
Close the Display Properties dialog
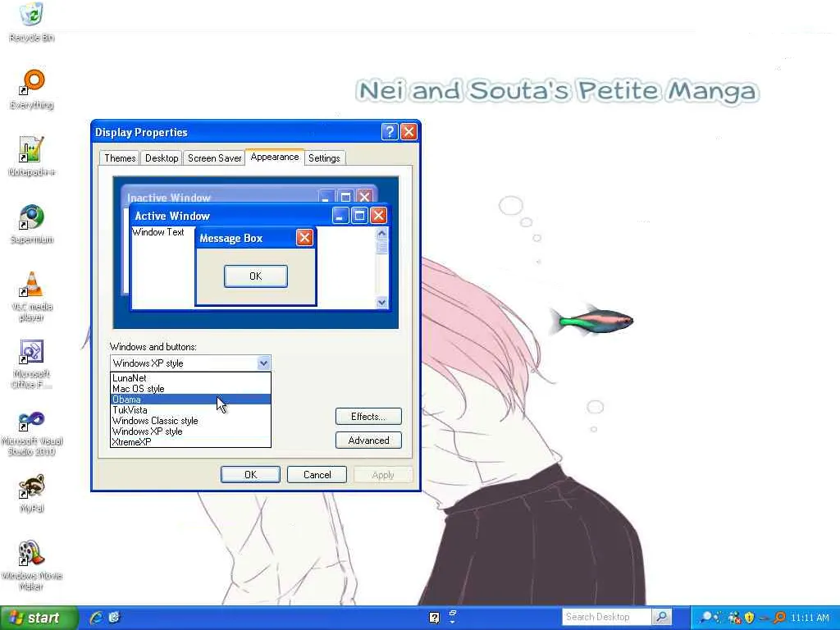(x=409, y=132)
